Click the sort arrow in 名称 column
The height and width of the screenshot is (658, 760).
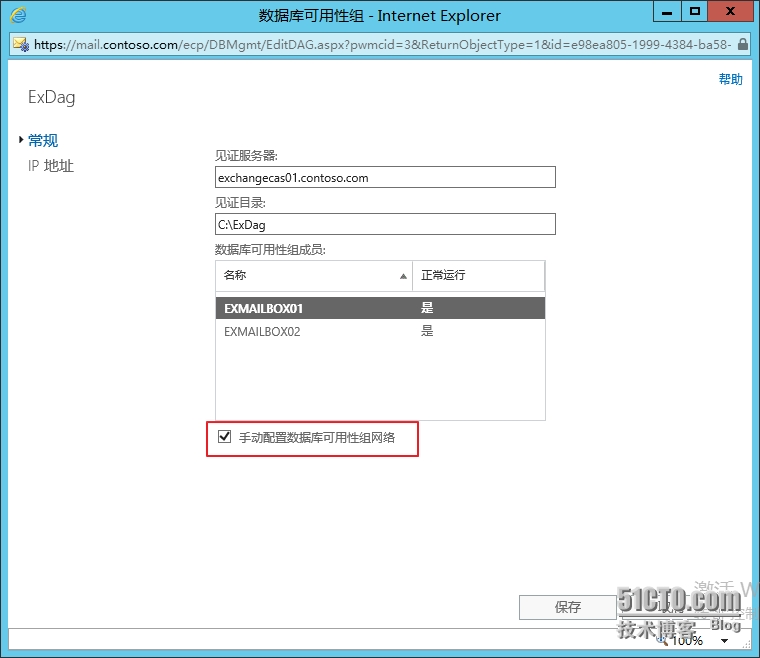[x=403, y=276]
